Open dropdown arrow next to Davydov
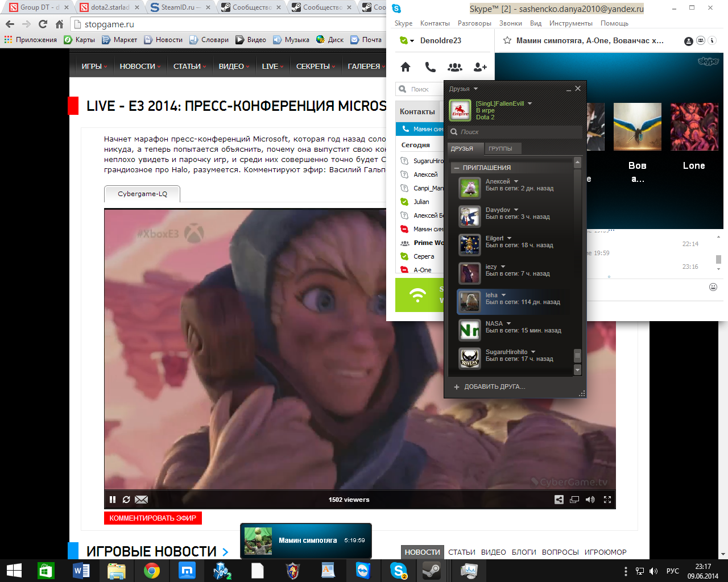This screenshot has width=728, height=582. [516, 210]
